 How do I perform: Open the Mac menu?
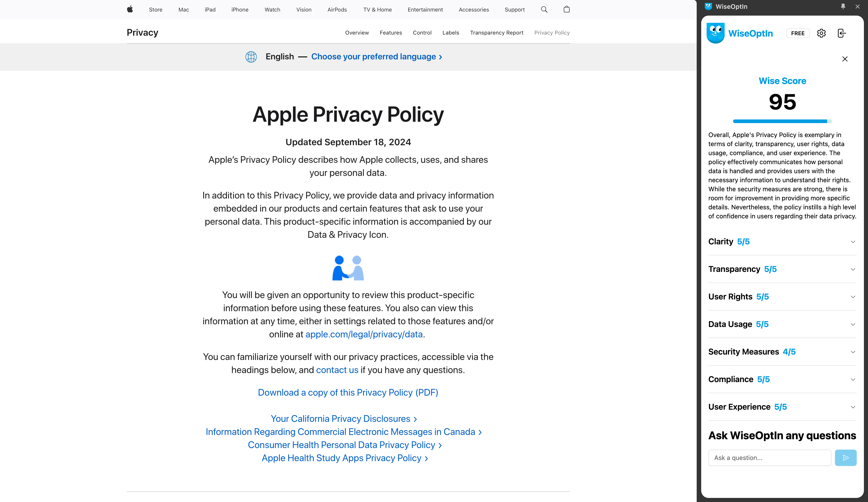pyautogui.click(x=184, y=10)
